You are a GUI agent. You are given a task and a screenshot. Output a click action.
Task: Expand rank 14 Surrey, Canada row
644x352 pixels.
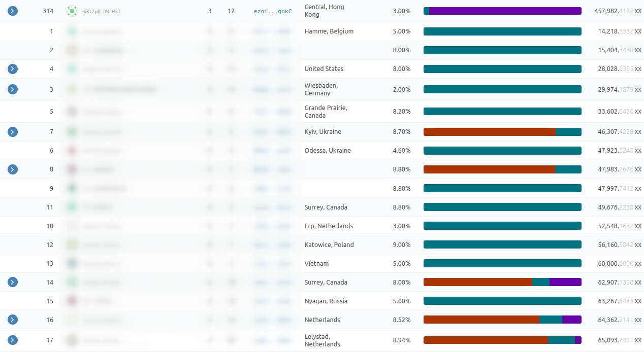(13, 282)
